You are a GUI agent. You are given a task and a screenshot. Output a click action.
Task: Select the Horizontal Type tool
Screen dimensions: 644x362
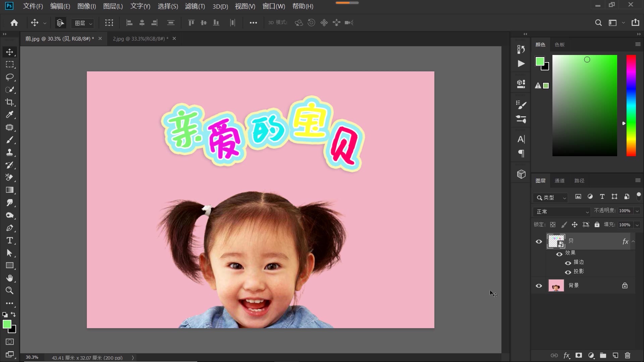pos(10,240)
